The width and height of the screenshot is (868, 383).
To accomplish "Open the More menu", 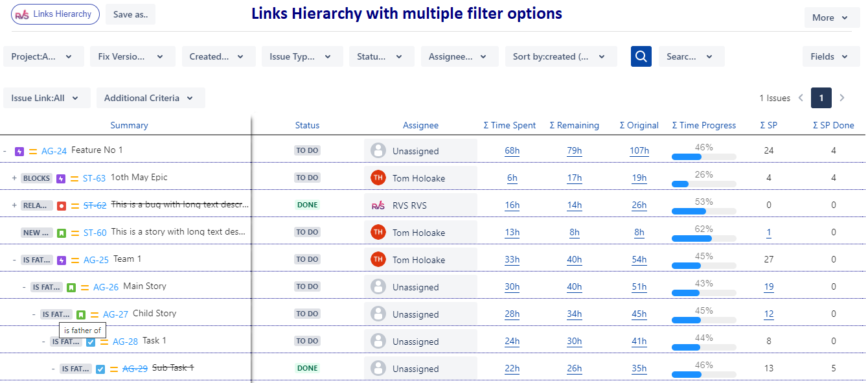I will [x=831, y=17].
